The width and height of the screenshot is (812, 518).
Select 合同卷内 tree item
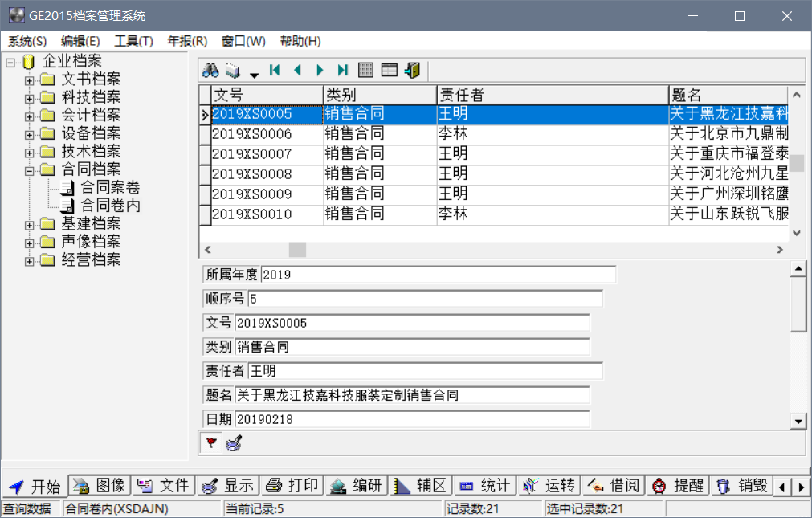[x=110, y=205]
